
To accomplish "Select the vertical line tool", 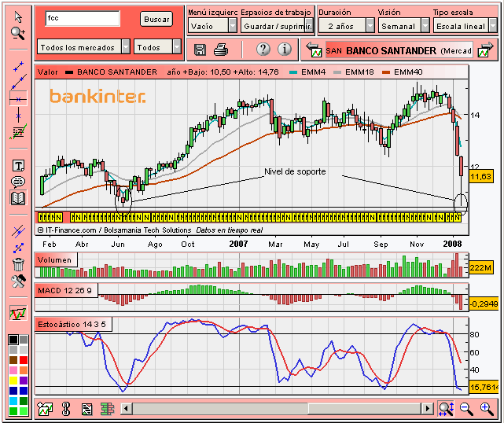I will point(18,115).
